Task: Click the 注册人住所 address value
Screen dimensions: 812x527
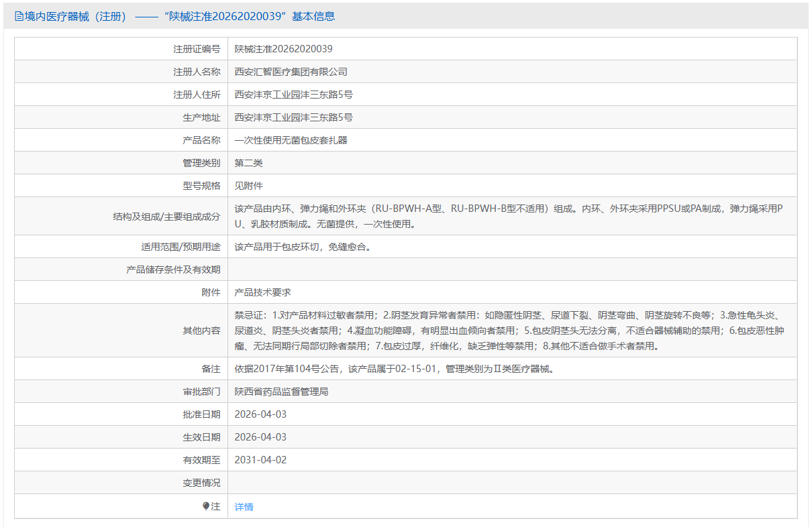Action: pos(293,95)
